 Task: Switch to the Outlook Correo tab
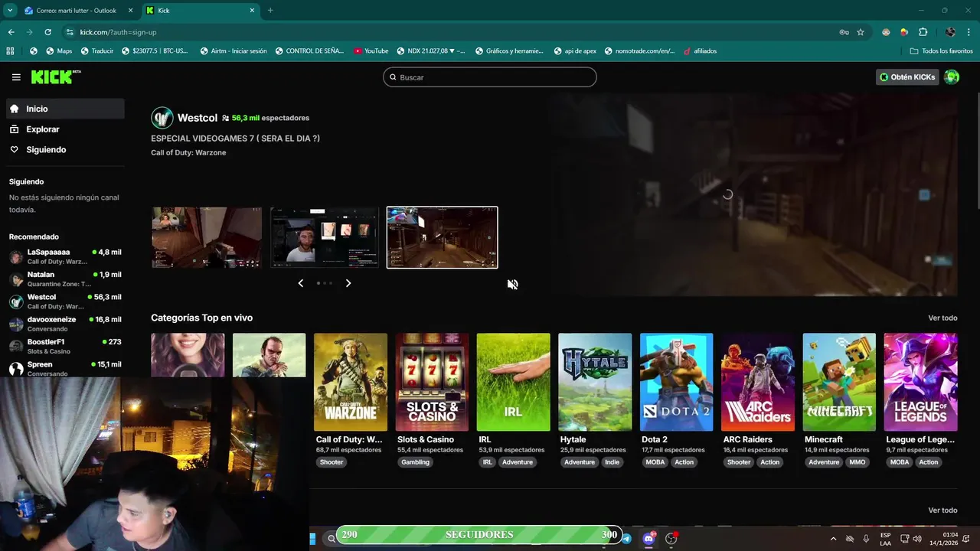click(77, 11)
